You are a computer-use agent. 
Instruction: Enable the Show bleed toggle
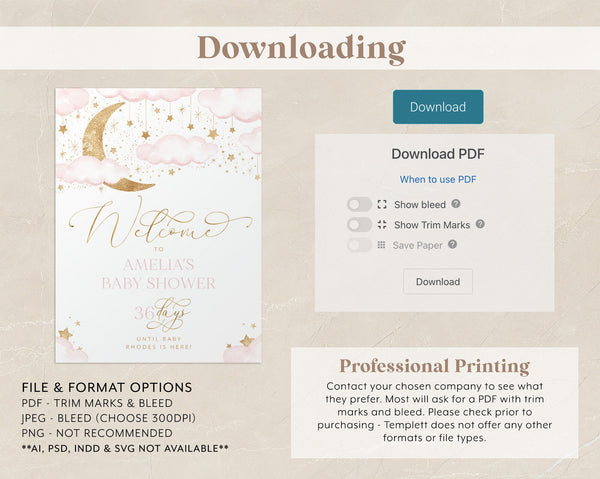pyautogui.click(x=359, y=204)
